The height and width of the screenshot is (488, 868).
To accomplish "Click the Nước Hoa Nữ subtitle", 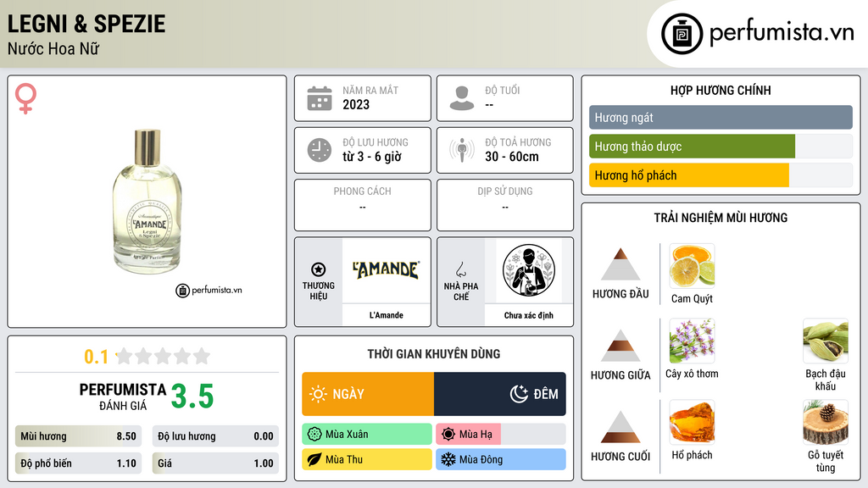I will pyautogui.click(x=53, y=48).
